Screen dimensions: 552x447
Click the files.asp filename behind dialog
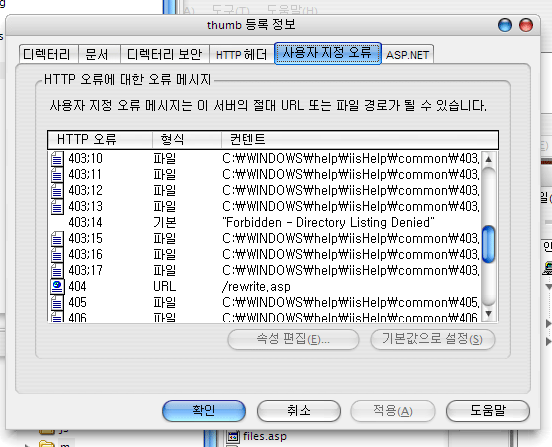(x=265, y=436)
